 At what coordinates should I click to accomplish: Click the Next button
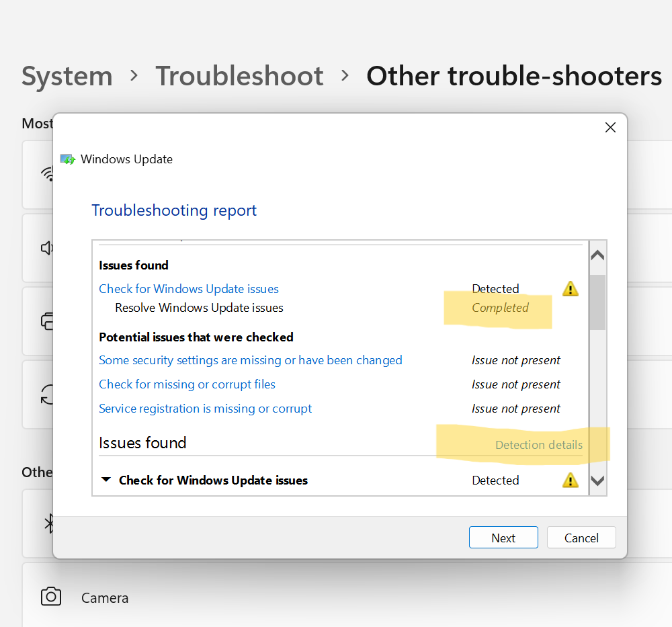click(503, 538)
